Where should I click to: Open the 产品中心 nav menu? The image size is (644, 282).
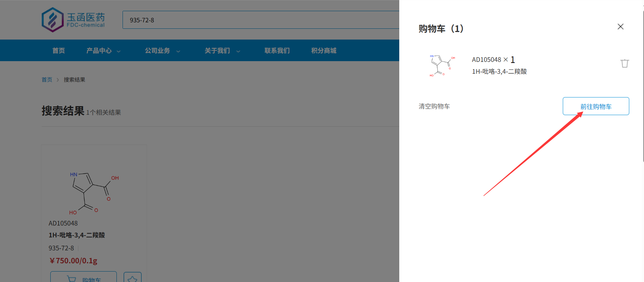(99, 50)
